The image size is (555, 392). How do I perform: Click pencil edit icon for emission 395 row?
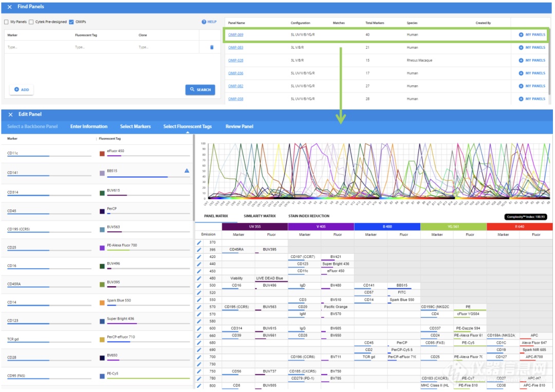(x=199, y=250)
